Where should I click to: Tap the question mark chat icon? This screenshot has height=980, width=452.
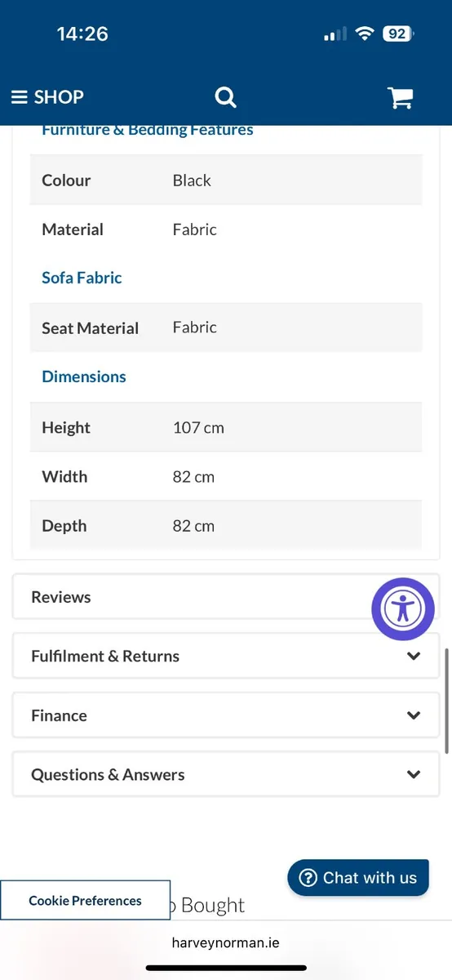tap(308, 878)
